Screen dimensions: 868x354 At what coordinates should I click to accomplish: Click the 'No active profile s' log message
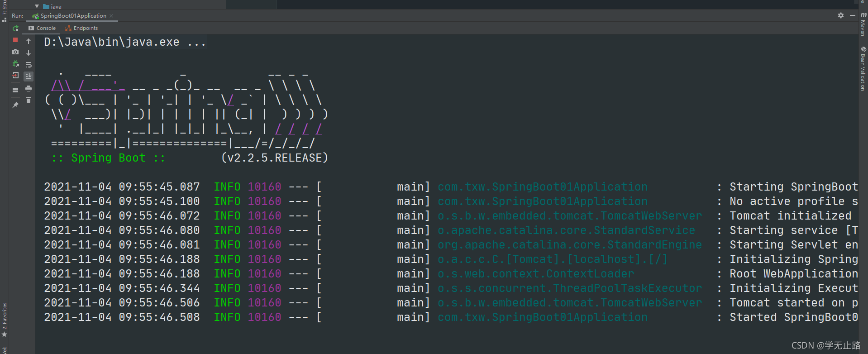point(794,201)
